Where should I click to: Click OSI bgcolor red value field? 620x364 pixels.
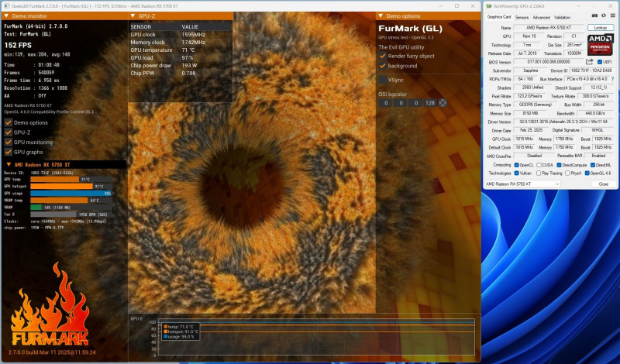coord(385,103)
